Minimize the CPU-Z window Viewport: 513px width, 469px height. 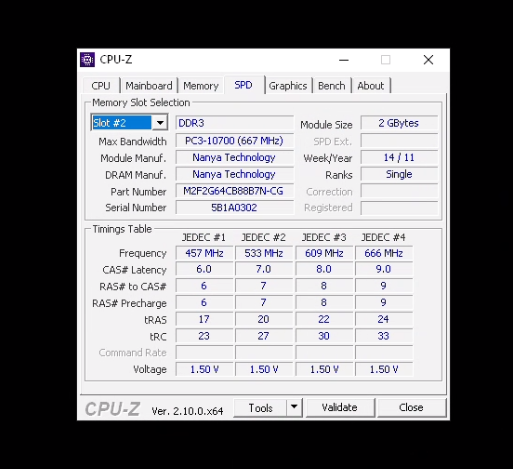tap(344, 60)
